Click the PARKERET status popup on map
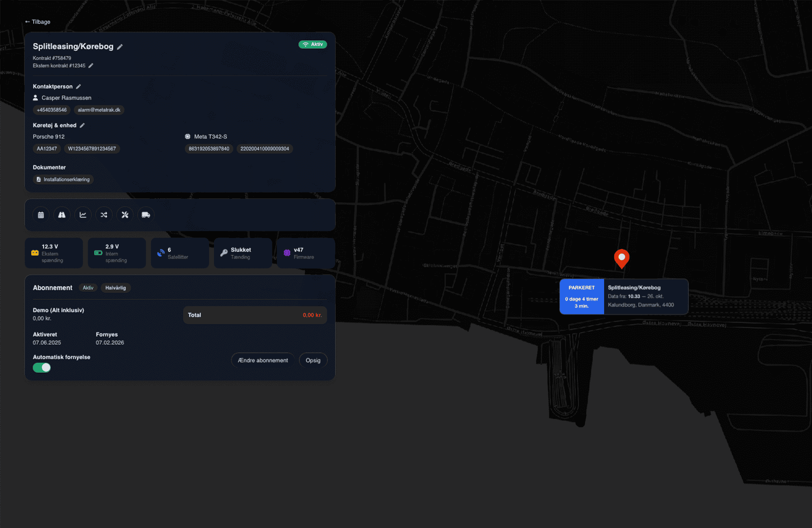 (581, 296)
